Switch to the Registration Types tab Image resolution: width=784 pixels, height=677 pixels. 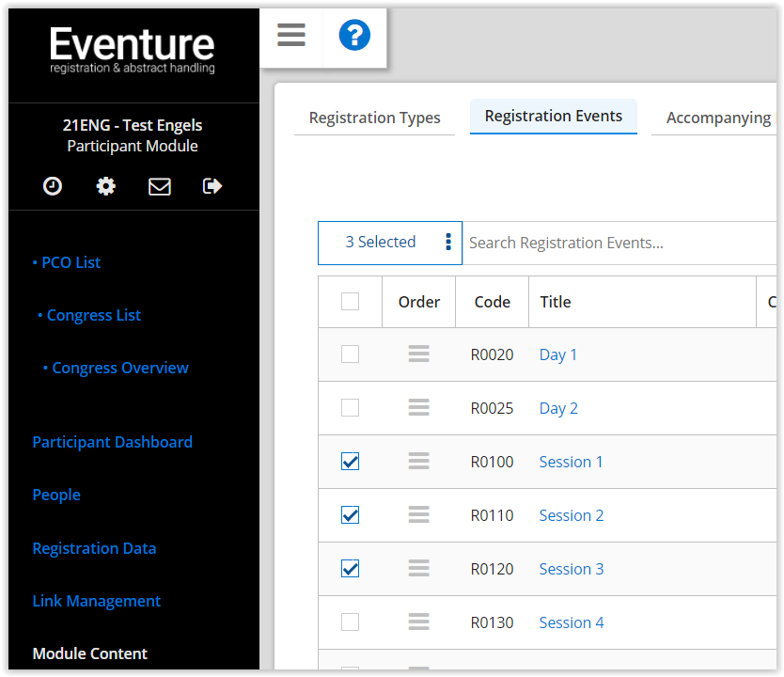[374, 117]
